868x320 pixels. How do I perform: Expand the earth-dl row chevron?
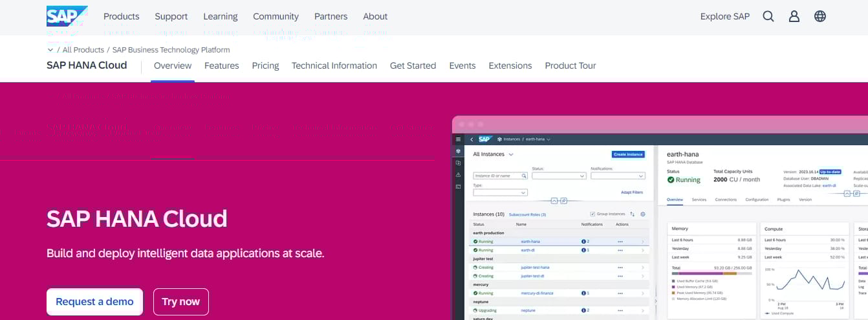tap(642, 250)
